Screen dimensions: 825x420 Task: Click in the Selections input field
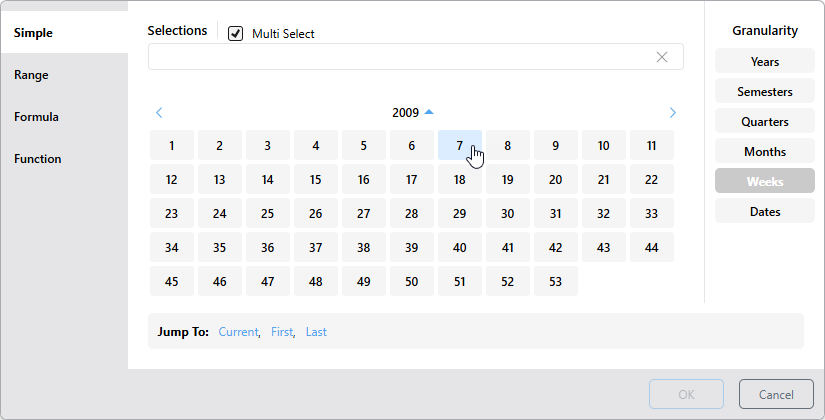pyautogui.click(x=400, y=57)
